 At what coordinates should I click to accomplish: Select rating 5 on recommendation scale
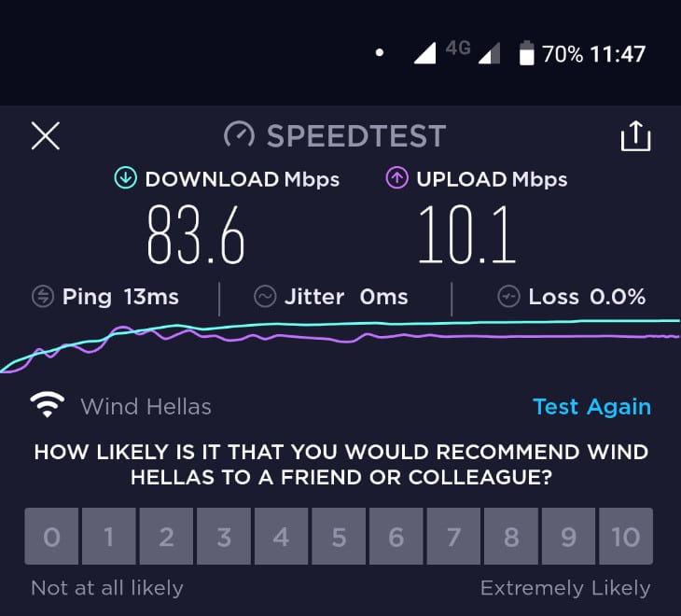339,536
